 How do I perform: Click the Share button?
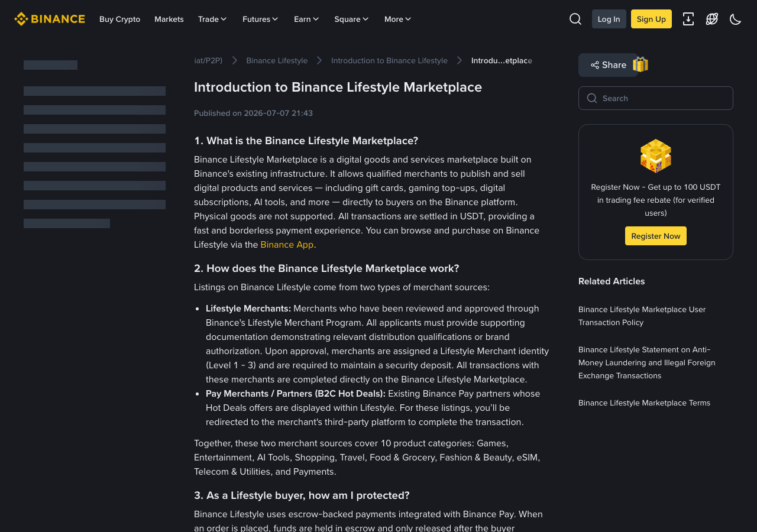click(608, 65)
